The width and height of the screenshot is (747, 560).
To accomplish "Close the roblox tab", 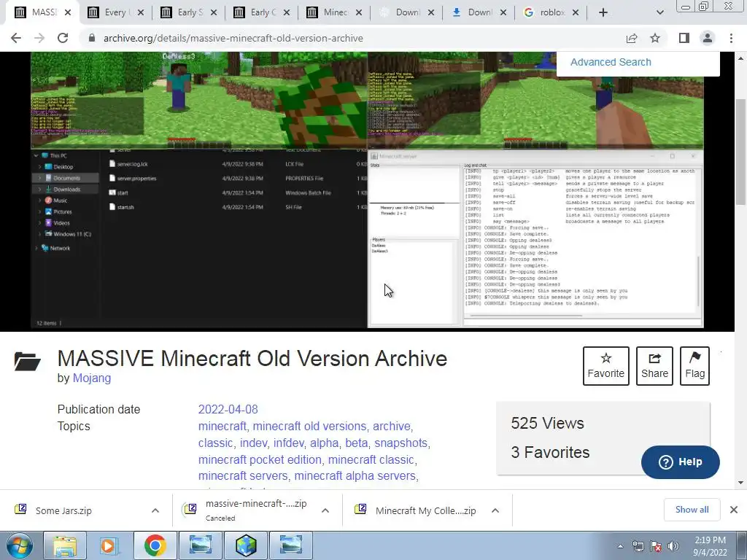I will tap(576, 13).
